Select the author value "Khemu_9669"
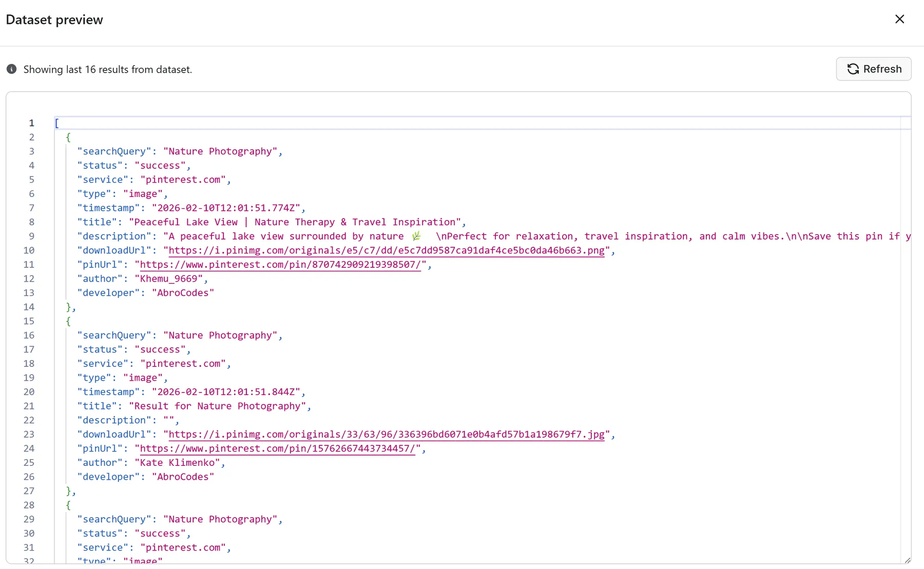 (169, 279)
